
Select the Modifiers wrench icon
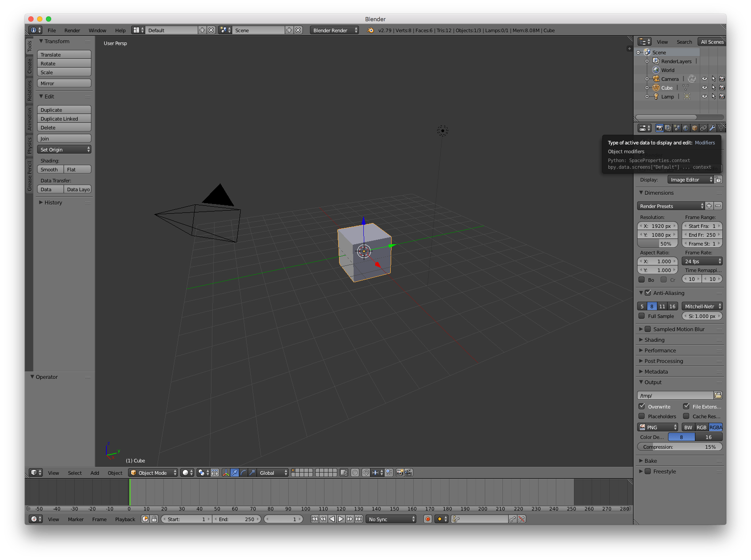712,128
